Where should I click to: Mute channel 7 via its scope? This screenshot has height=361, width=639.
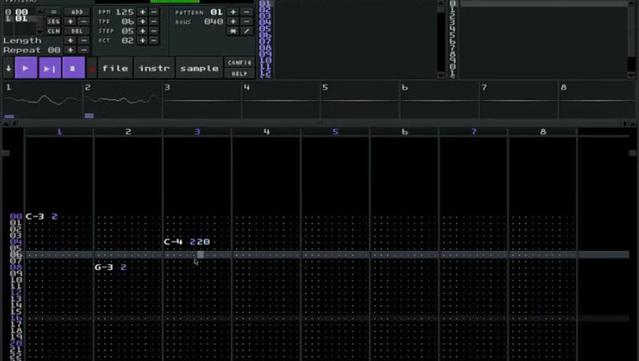519,101
